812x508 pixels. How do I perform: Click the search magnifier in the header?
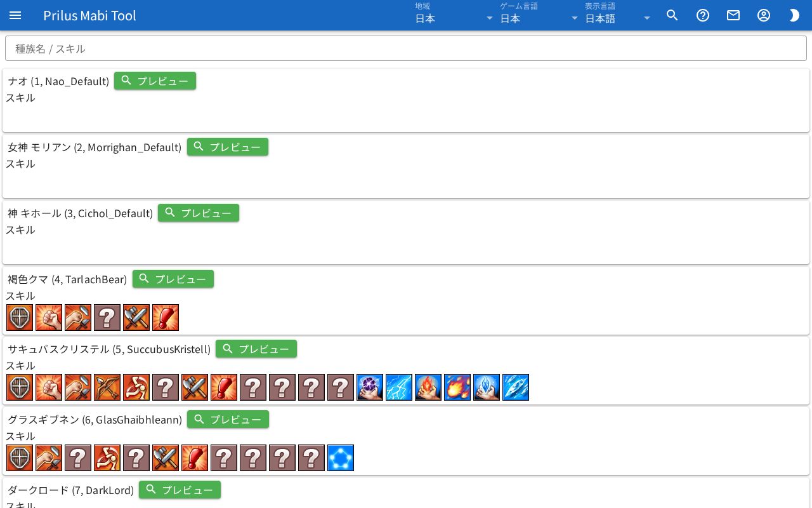672,15
